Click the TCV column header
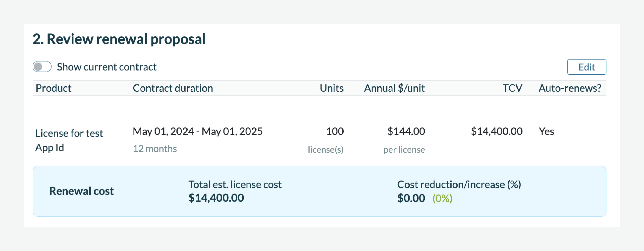 pos(512,88)
